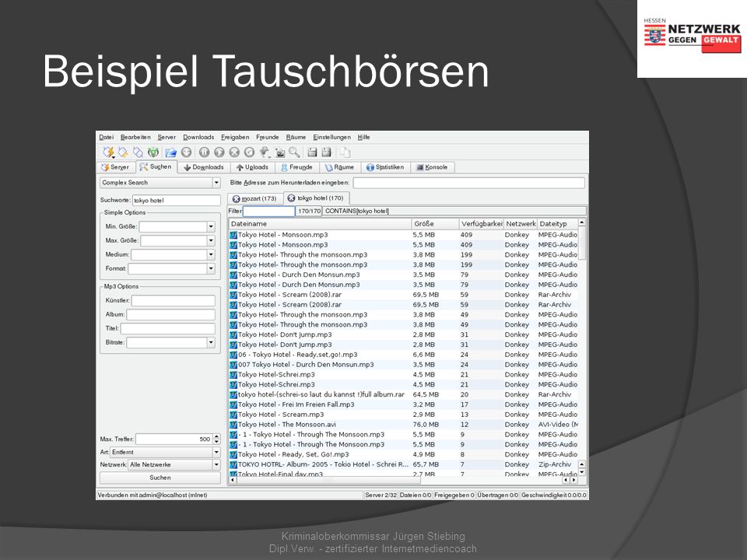This screenshot has width=747, height=560.
Task: Click the picture preview icon beside the magnifier
Action: (280, 152)
